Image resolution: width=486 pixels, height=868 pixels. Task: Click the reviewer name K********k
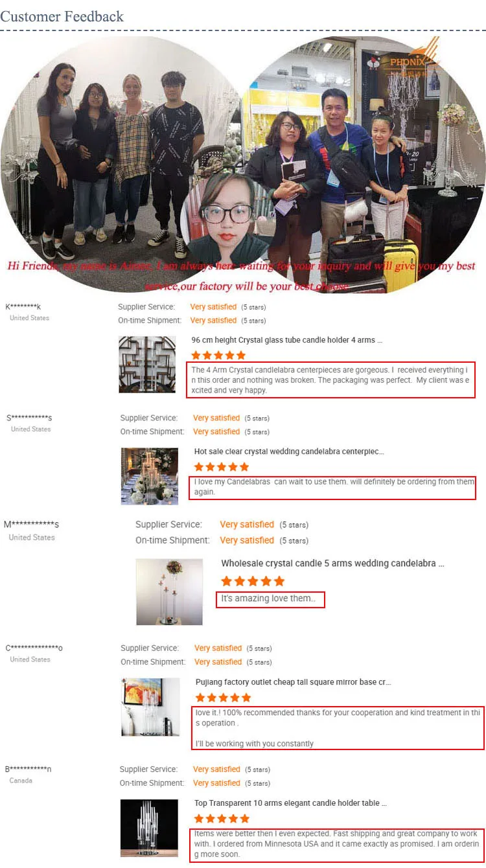pos(23,307)
